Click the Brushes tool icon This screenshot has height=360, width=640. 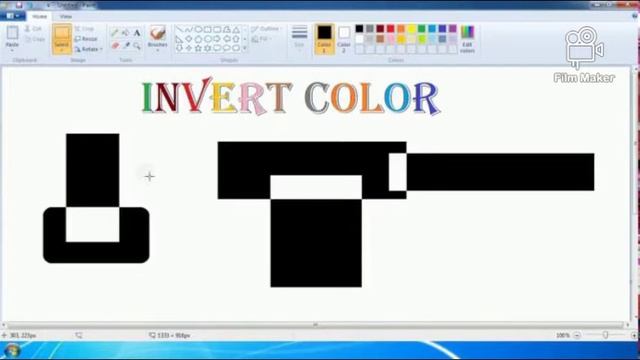[158, 33]
